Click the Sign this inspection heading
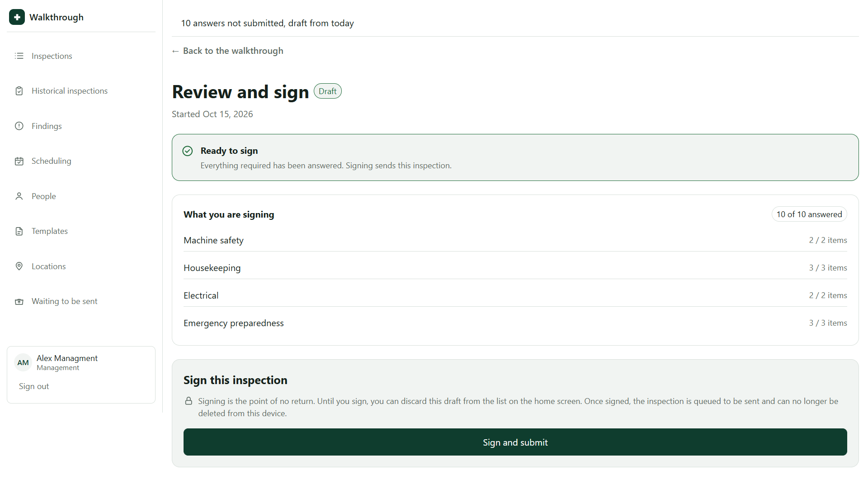The width and height of the screenshot is (868, 494). (236, 380)
